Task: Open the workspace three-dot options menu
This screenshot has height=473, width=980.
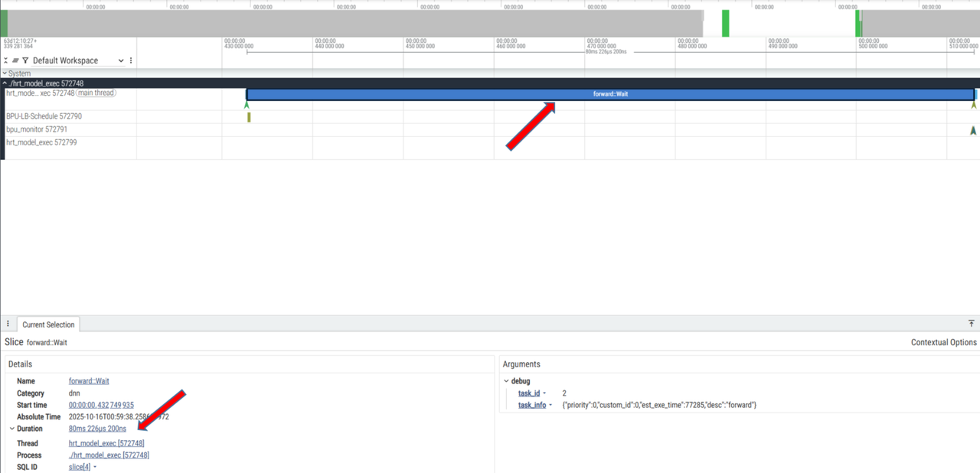Action: (131, 60)
